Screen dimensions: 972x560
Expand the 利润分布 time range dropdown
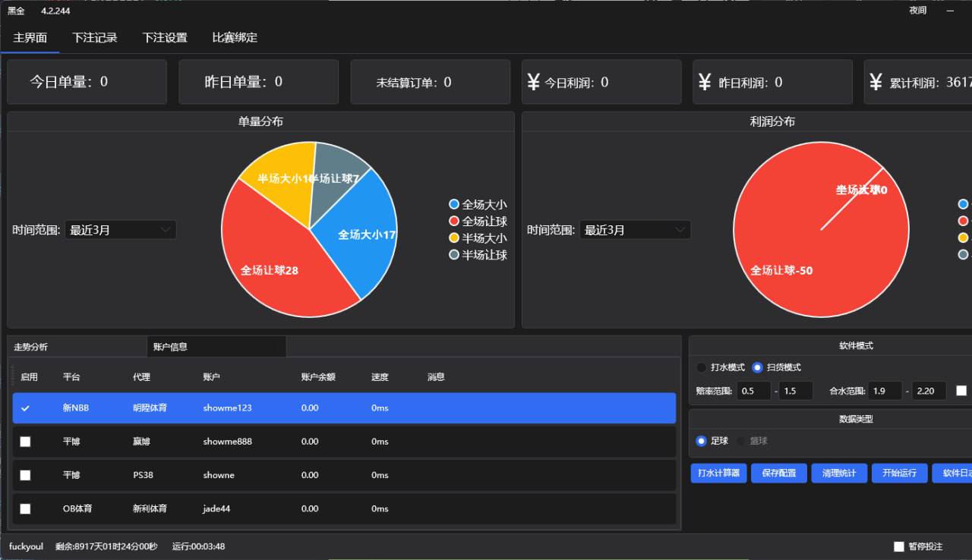click(x=636, y=230)
